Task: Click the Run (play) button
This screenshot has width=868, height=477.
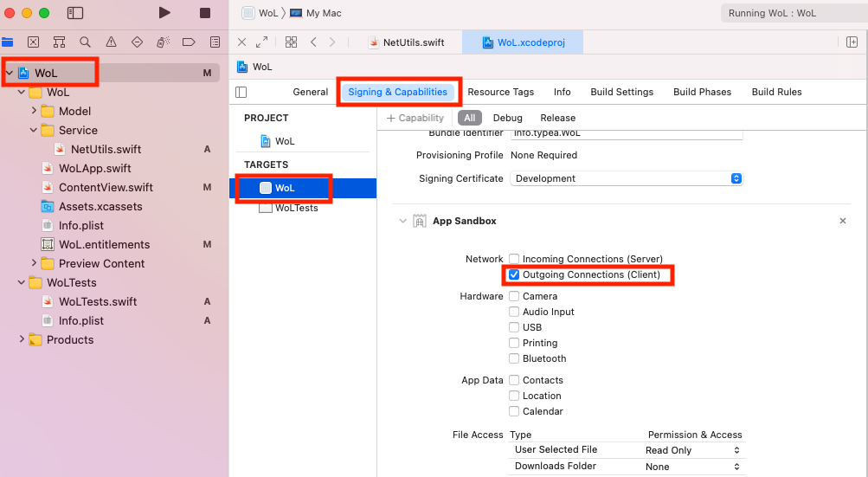Action: click(164, 13)
